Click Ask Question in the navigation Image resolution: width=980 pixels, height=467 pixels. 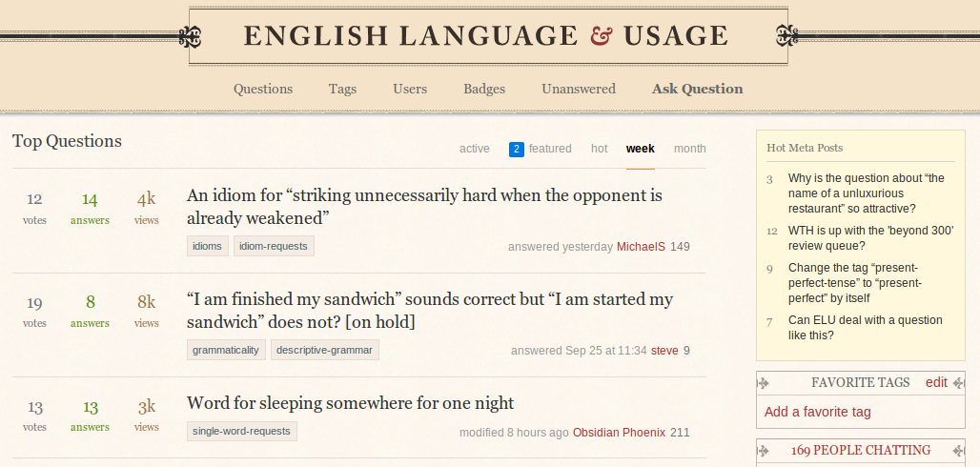coord(697,89)
